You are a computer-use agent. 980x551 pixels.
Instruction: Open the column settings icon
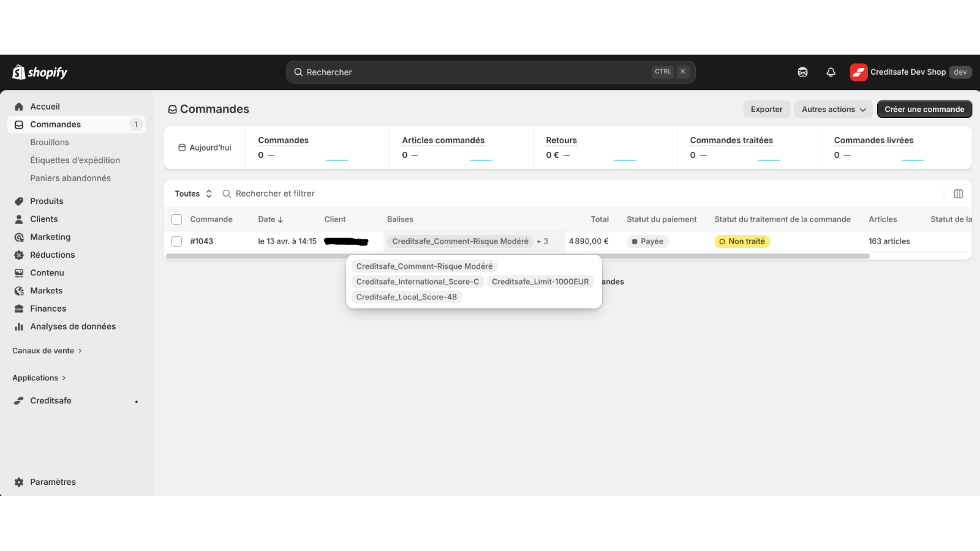(x=959, y=193)
